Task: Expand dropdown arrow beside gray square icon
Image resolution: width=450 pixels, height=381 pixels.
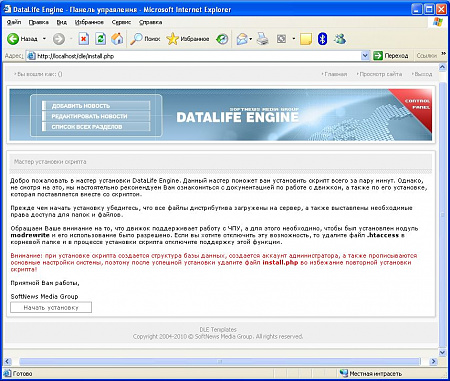Action: coord(294,39)
